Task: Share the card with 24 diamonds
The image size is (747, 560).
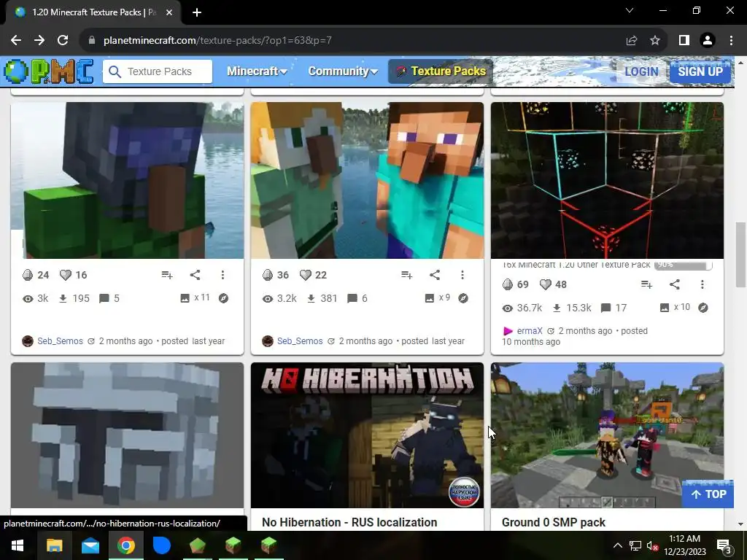Action: click(195, 275)
